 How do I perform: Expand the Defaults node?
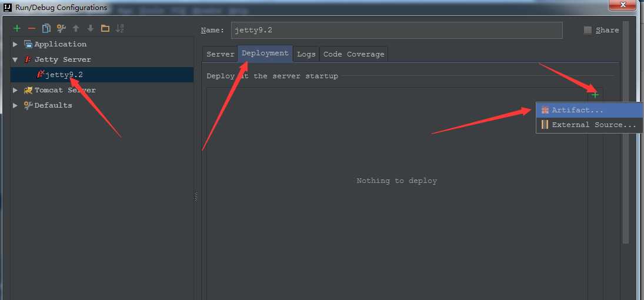click(x=16, y=105)
